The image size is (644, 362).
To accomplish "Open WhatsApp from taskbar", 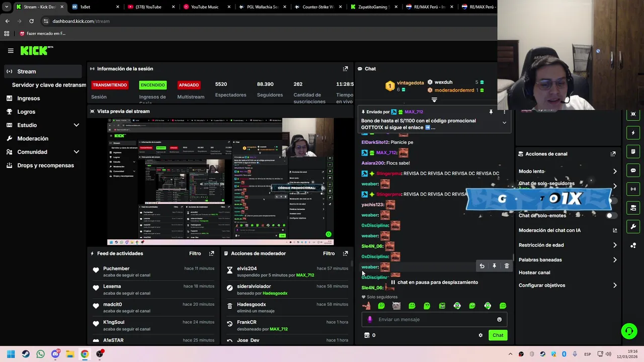I will pos(40,354).
